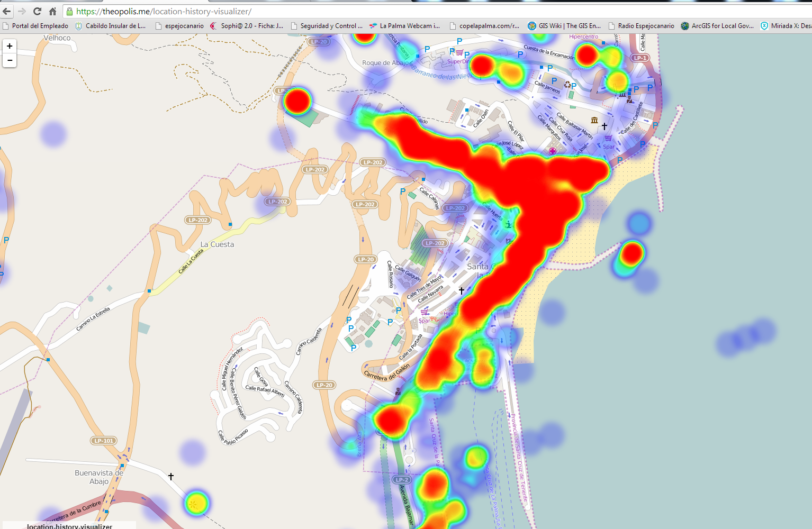View site security via green padlock

(69, 11)
